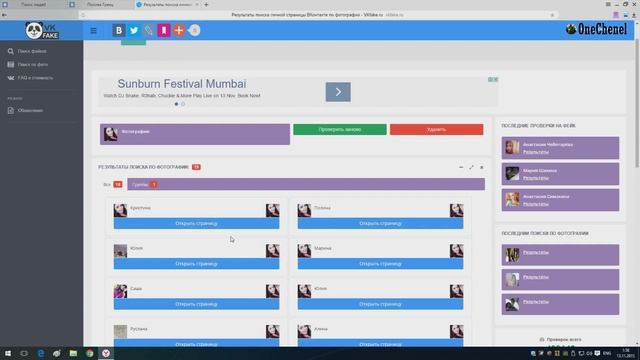Open page for the Полина result
Viewport: 640px width, 360px height.
coord(380,224)
